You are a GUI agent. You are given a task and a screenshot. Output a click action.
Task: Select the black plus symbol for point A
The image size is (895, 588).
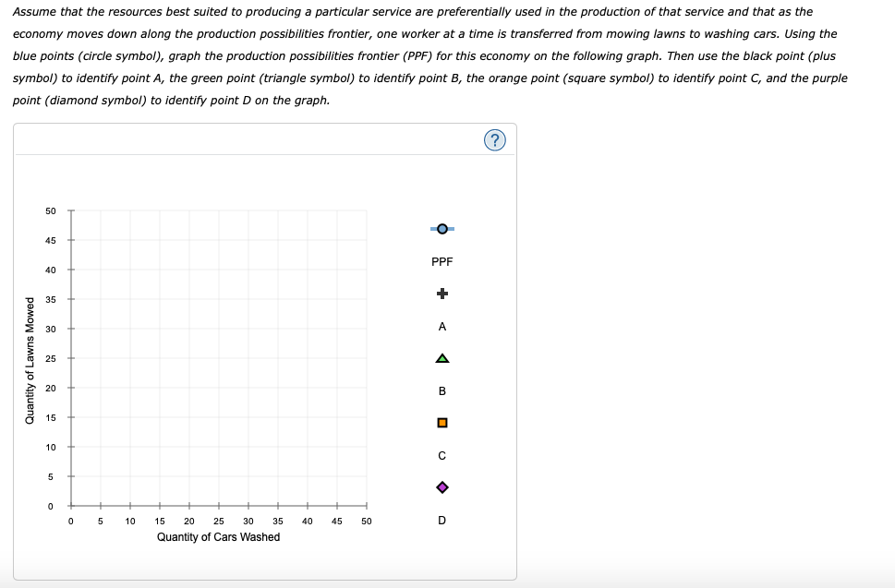pyautogui.click(x=441, y=293)
